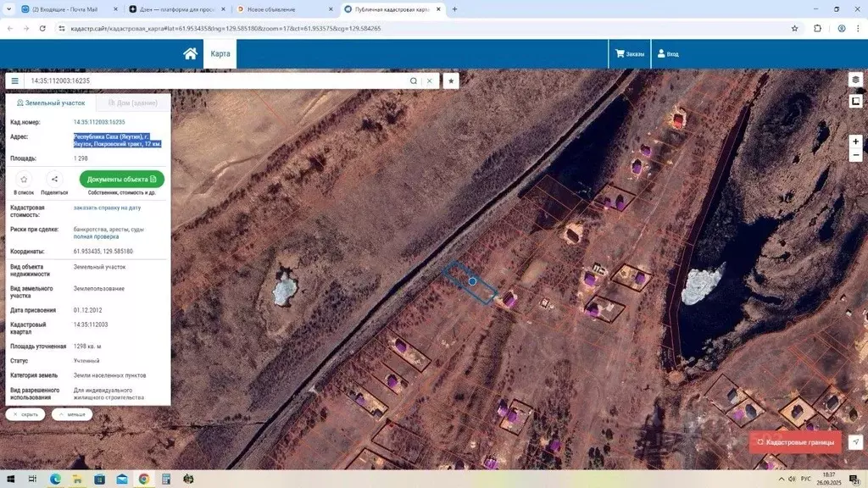The height and width of the screenshot is (488, 868).
Task: Open the "Карта" tab in the header
Action: pyautogui.click(x=220, y=53)
